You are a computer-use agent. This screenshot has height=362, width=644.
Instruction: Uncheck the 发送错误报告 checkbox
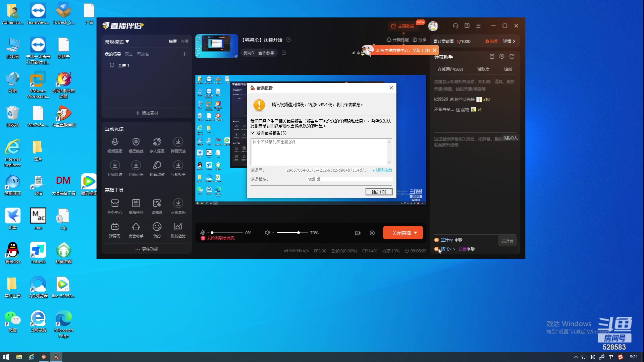pyautogui.click(x=253, y=133)
